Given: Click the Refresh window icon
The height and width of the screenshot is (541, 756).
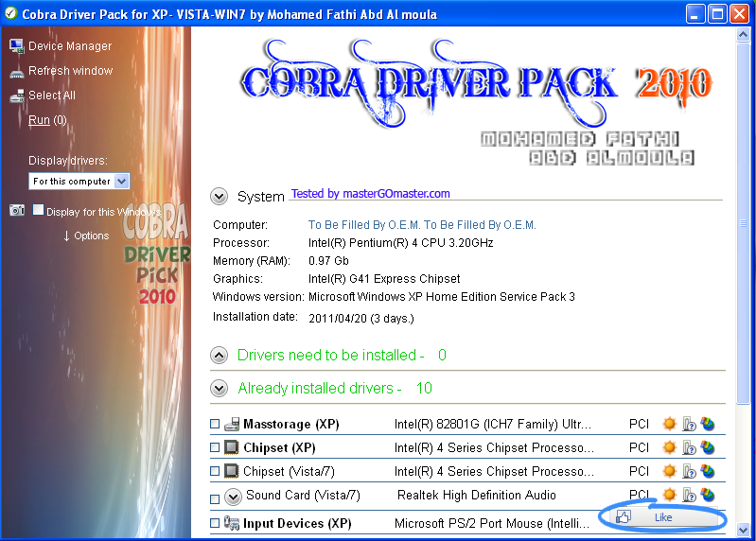Looking at the screenshot, I should [x=17, y=73].
